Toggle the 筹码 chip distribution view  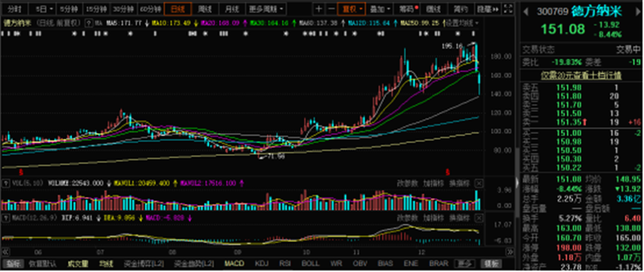click(406, 9)
